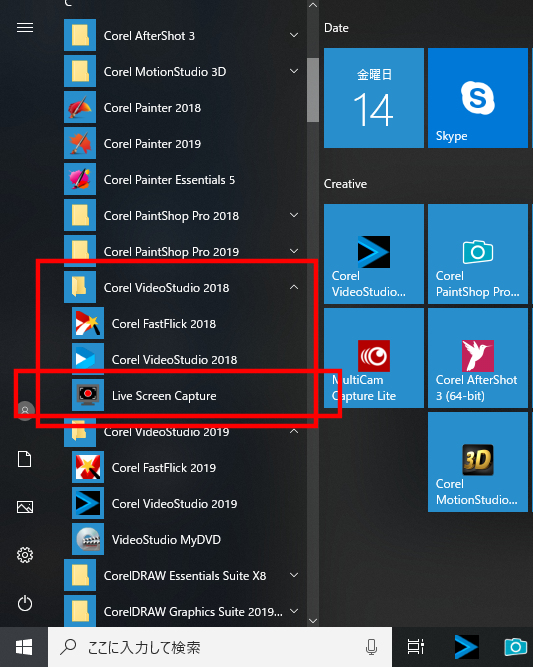Select Live Screen Capture label
This screenshot has height=667, width=533.
[164, 396]
